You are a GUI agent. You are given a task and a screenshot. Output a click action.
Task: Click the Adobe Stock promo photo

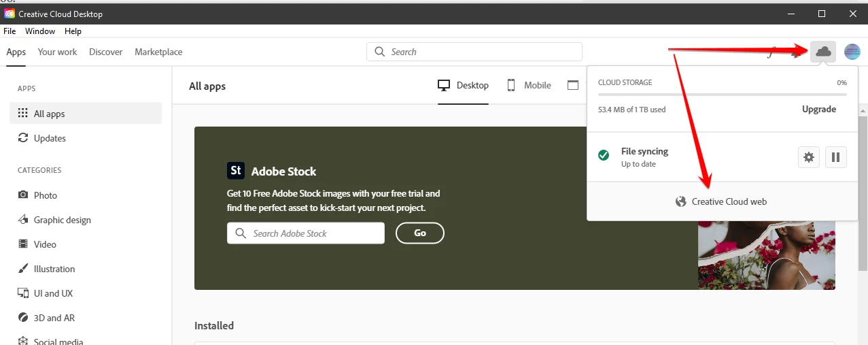766,255
